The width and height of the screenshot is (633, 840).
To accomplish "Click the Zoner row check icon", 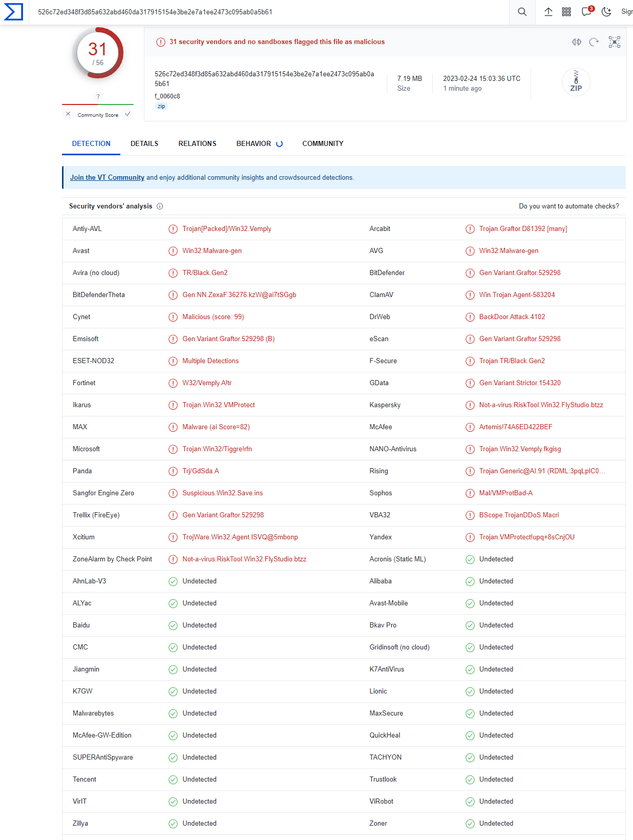I will 470,824.
